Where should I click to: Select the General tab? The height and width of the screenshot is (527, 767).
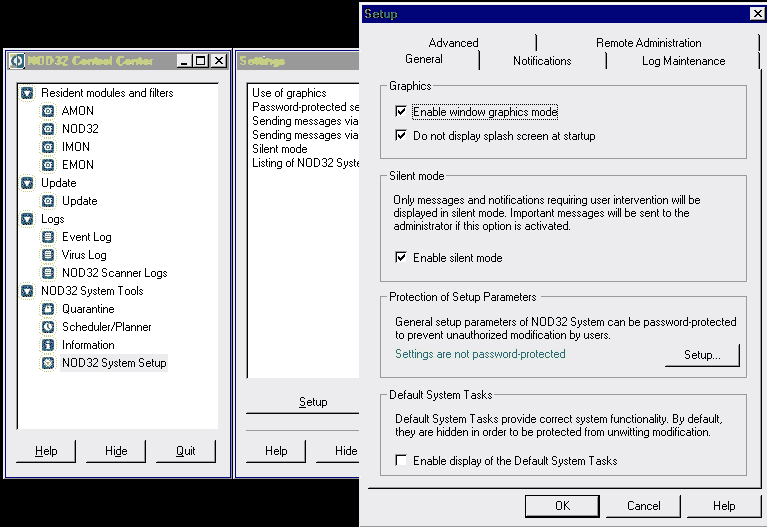pos(424,59)
